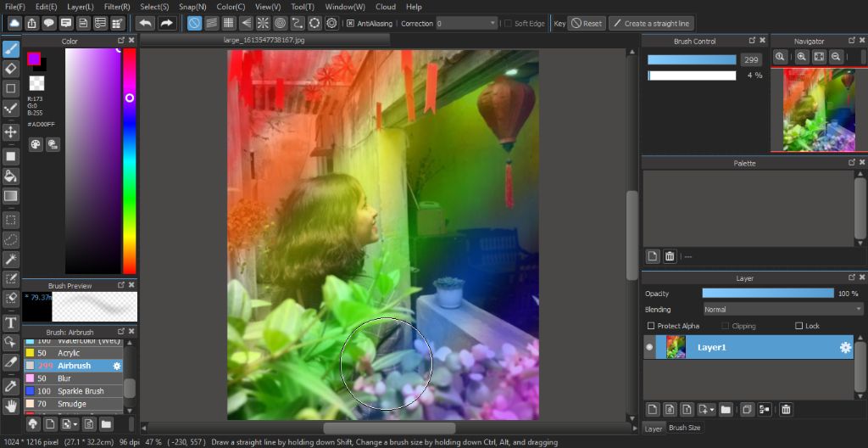This screenshot has height=448, width=868.
Task: Open Airbrush settings gear
Action: 117,366
